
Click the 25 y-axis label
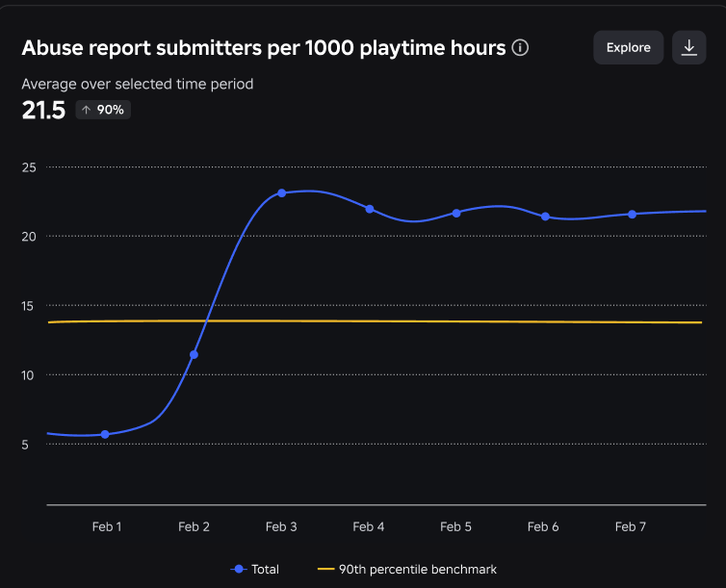pyautogui.click(x=29, y=167)
